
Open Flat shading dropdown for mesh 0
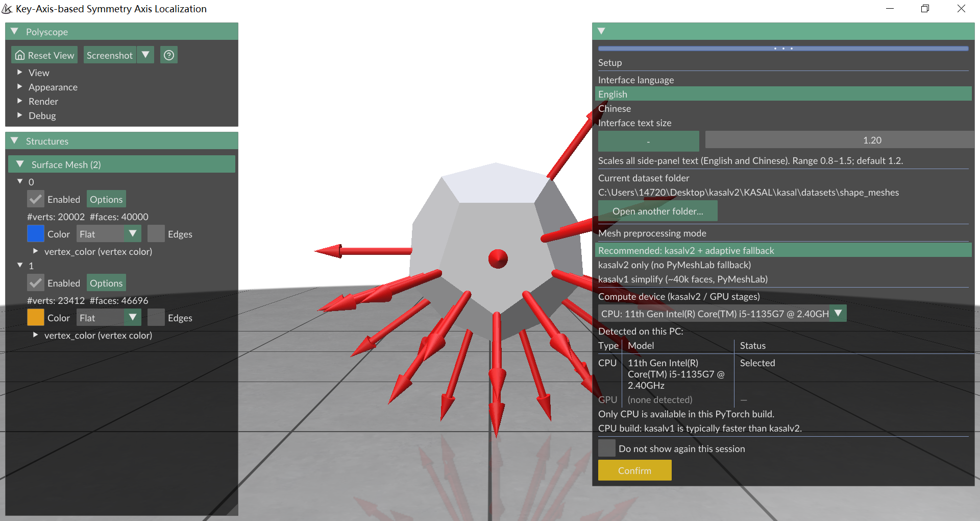coord(109,234)
